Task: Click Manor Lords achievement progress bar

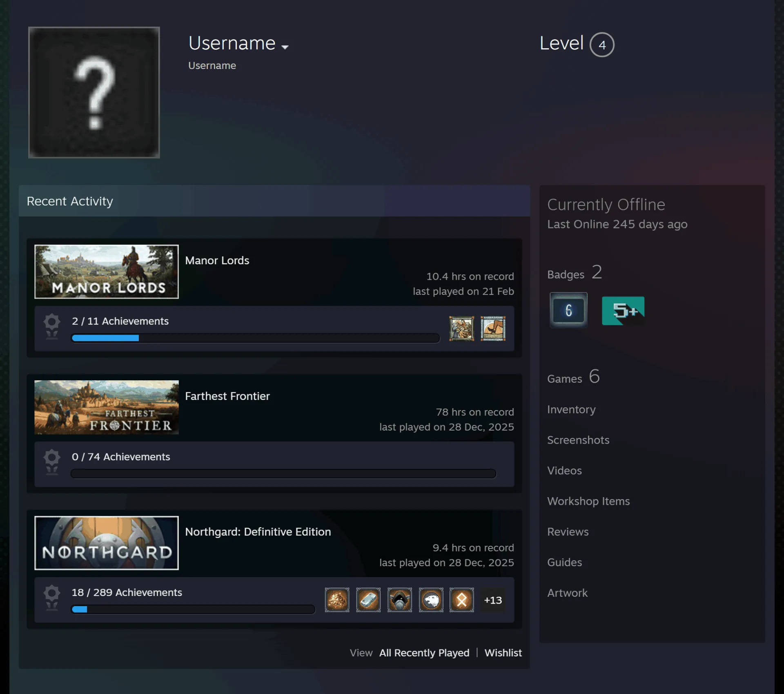Action: point(255,338)
